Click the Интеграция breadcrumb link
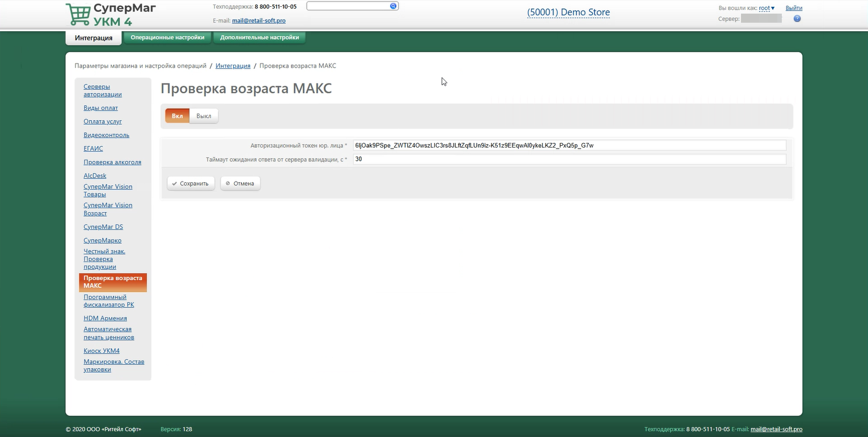The height and width of the screenshot is (437, 868). [232, 66]
